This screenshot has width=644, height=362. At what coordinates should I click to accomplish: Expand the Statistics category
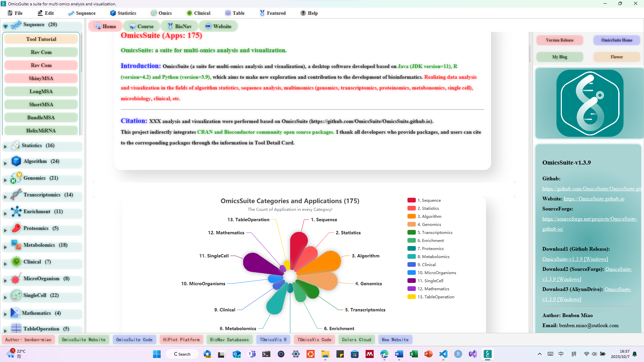[5, 146]
